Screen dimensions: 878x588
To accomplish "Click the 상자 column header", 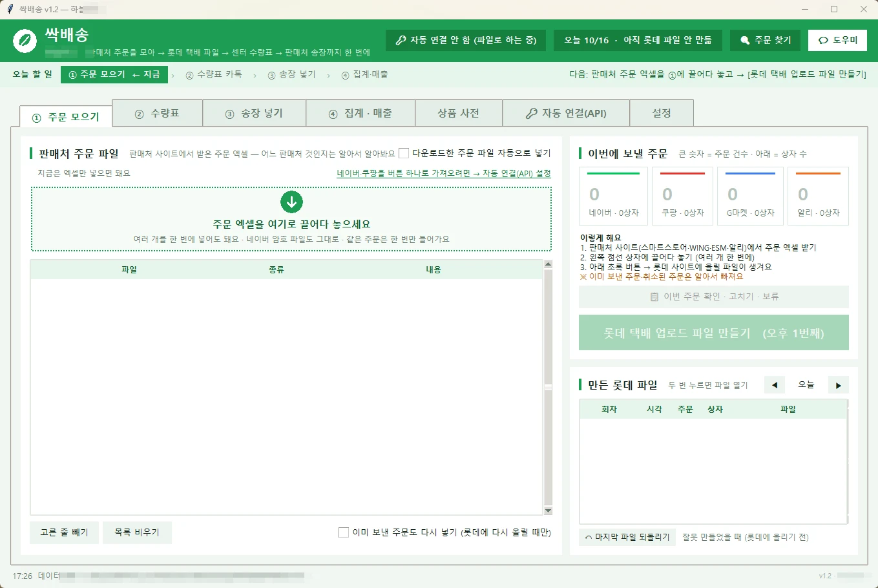I will [715, 409].
